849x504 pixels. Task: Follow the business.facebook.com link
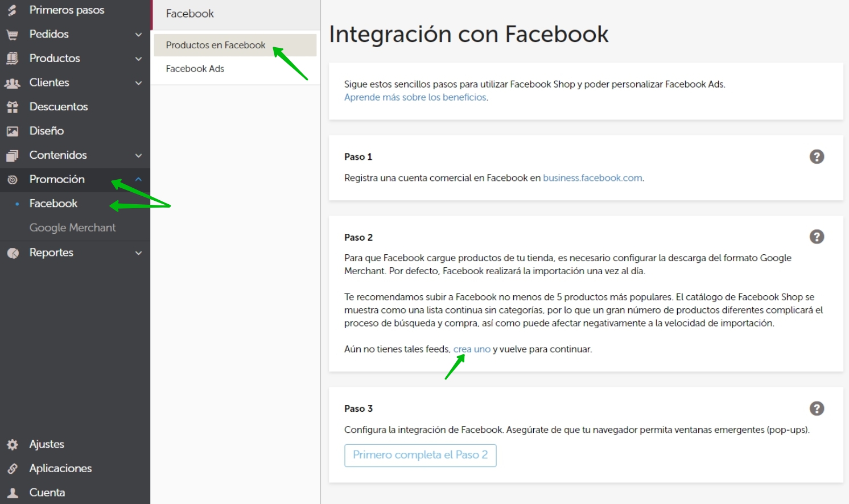592,178
